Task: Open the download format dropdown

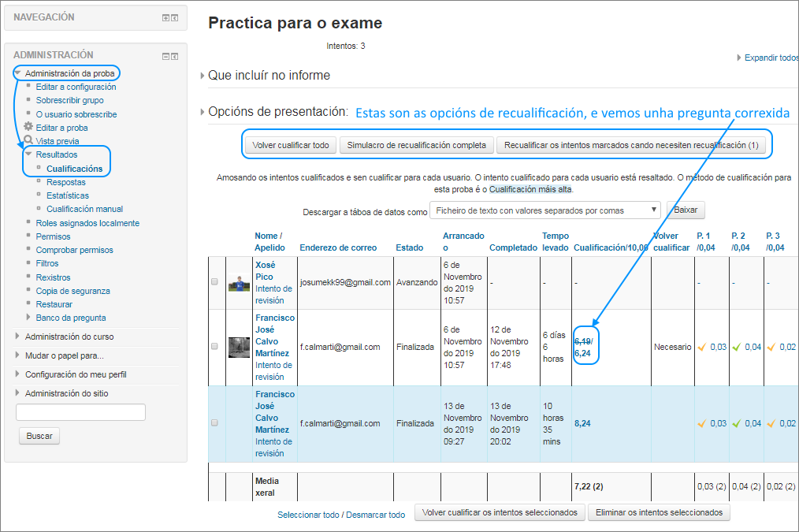Action: 544,210
